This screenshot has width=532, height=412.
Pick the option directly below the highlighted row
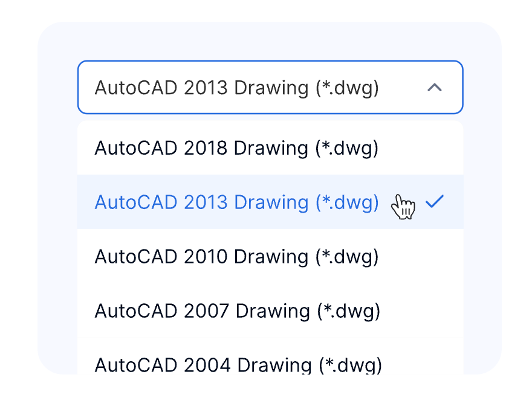tap(270, 256)
